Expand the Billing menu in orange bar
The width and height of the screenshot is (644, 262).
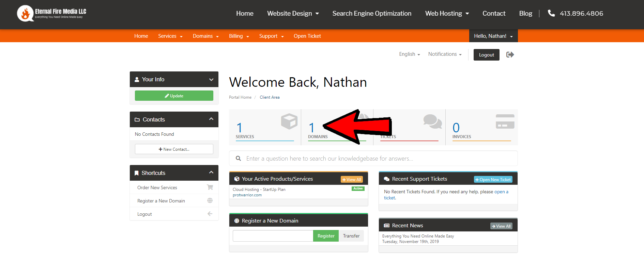(x=239, y=36)
